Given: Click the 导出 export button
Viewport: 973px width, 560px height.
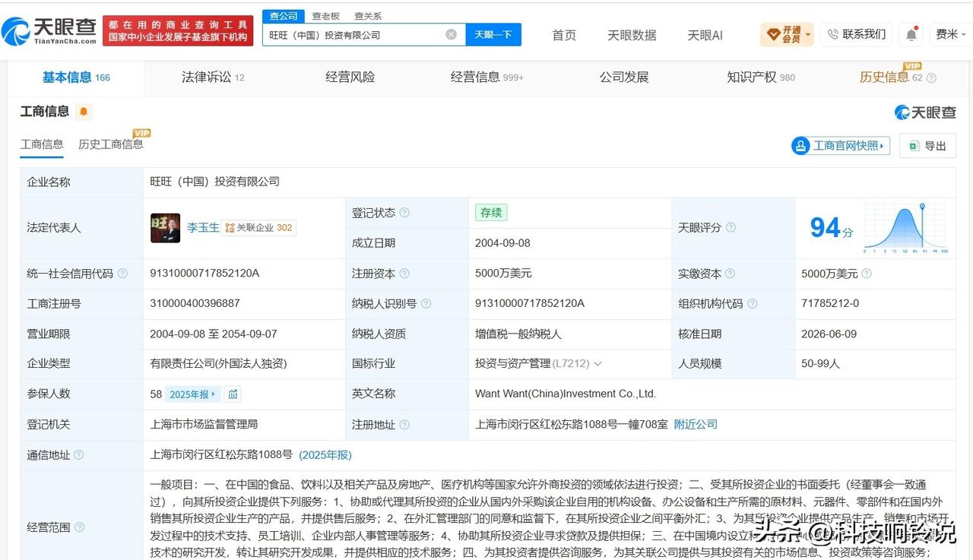Looking at the screenshot, I should [927, 145].
